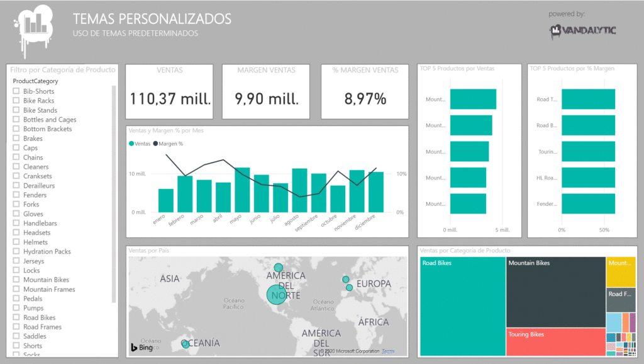Viewport: 644px width, 364px height.
Task: Filter by Mountain Bikes checkbox
Action: coord(16,280)
